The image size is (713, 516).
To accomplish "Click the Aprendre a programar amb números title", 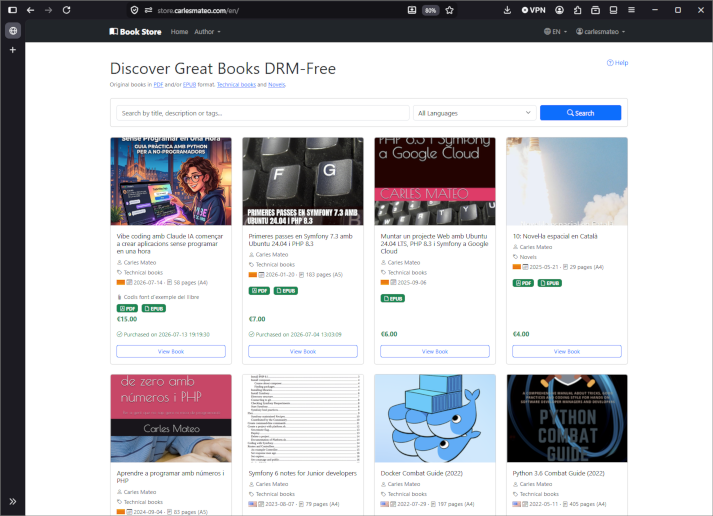I will click(170, 477).
